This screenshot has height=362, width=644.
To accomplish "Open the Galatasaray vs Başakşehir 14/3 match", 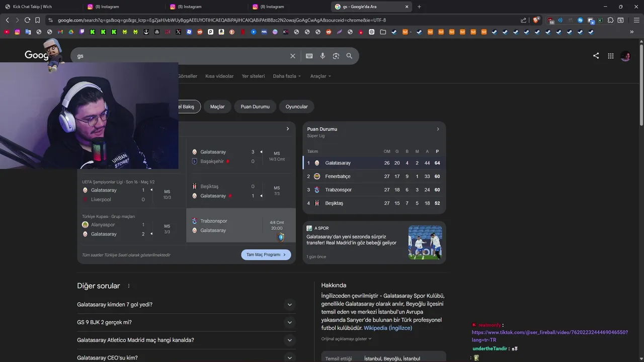I will pyautogui.click(x=241, y=156).
